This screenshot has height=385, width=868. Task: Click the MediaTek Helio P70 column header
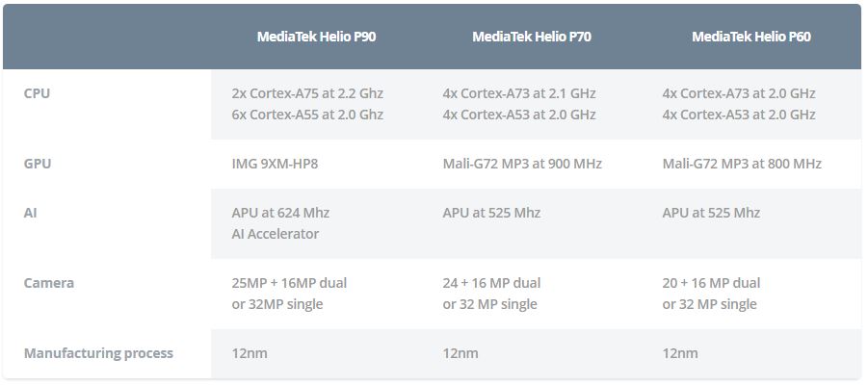(x=532, y=37)
